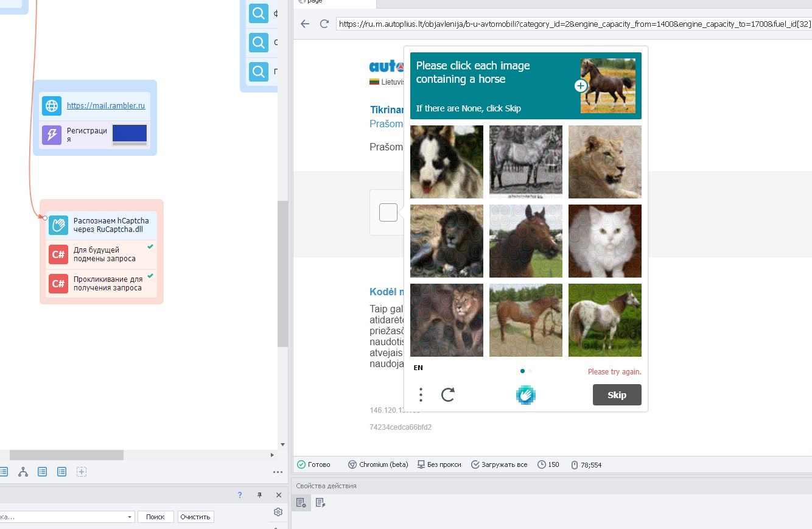Screen dimensions: 812x529
Task: Switch to the second Свойства действия tab
Action: [320, 502]
